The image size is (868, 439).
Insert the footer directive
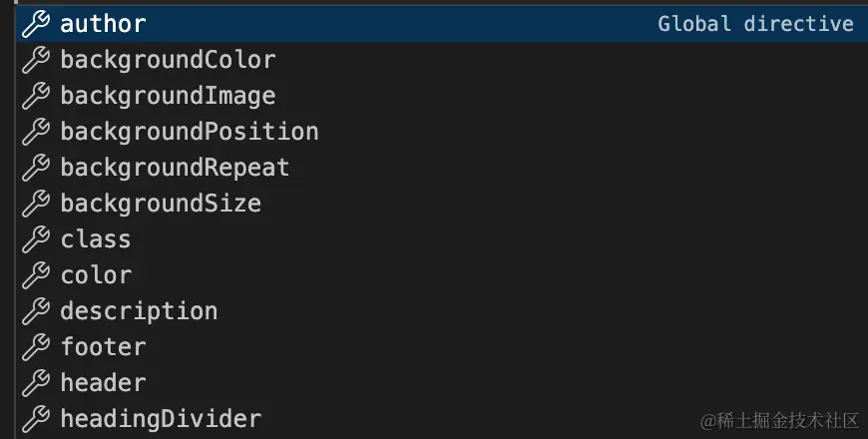tap(103, 347)
